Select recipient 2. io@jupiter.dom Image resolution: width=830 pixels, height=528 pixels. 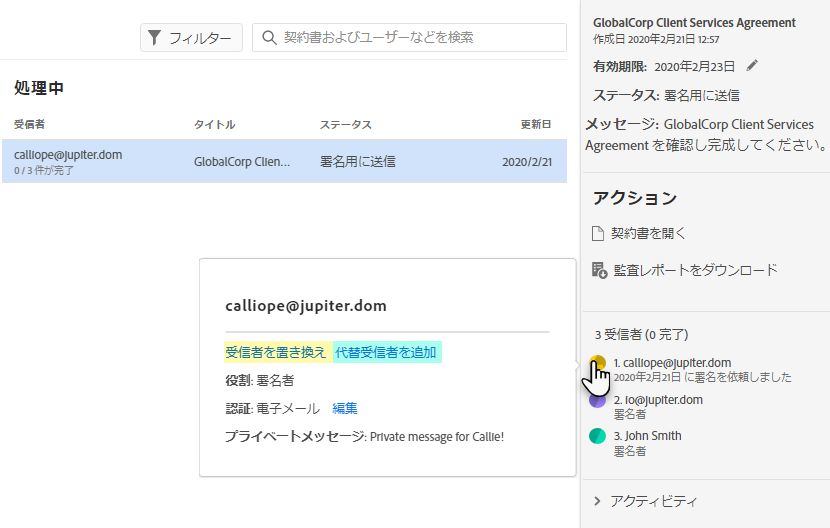point(658,400)
